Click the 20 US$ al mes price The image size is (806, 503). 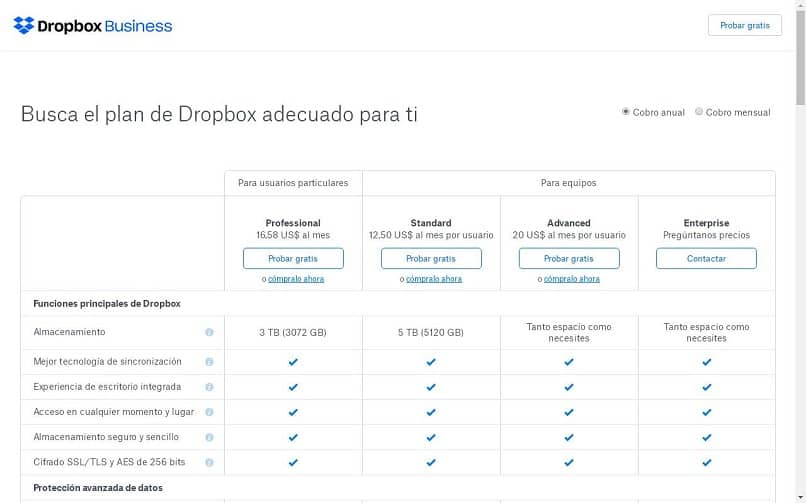click(569, 235)
